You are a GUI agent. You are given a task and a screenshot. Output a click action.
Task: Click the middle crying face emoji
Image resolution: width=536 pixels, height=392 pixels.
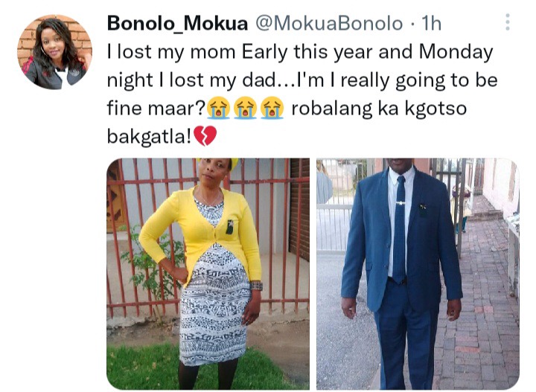(245, 108)
